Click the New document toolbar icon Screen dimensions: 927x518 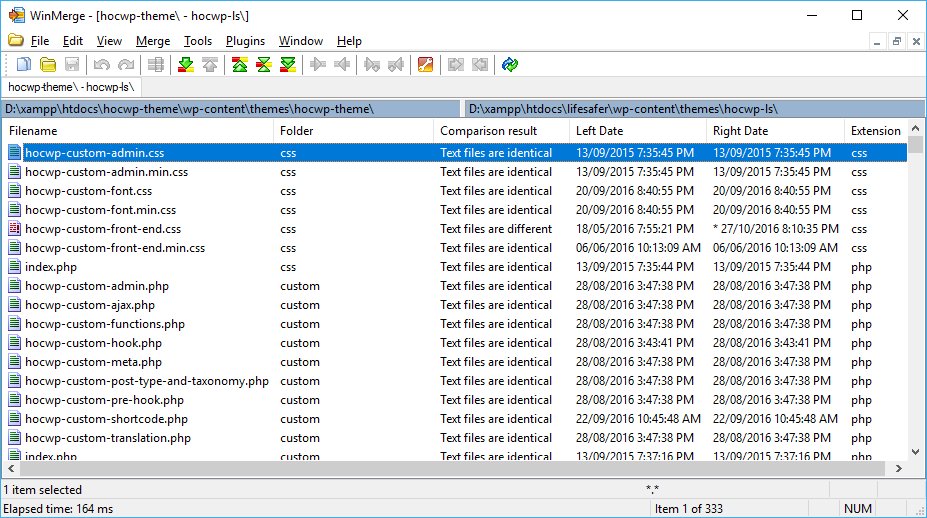click(x=24, y=64)
